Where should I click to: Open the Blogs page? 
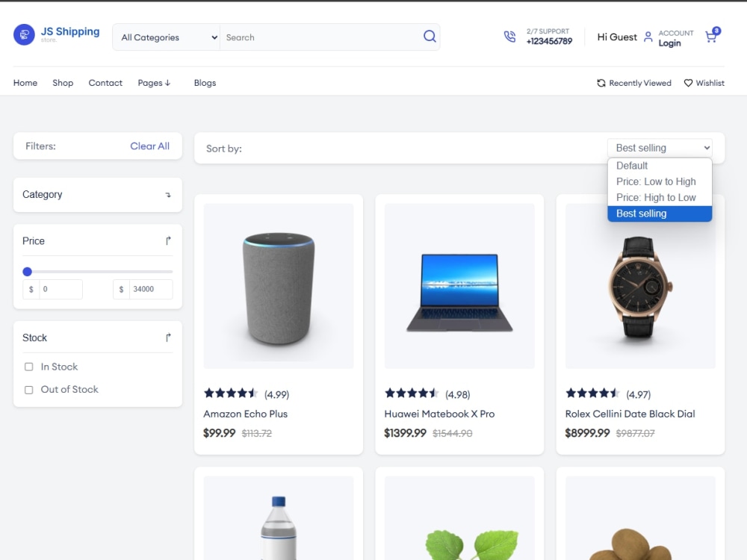205,83
